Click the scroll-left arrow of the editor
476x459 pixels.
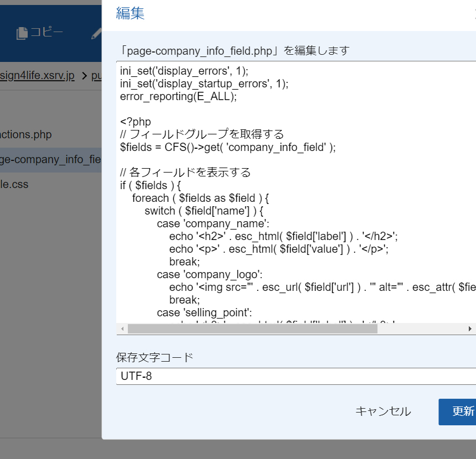click(x=122, y=329)
